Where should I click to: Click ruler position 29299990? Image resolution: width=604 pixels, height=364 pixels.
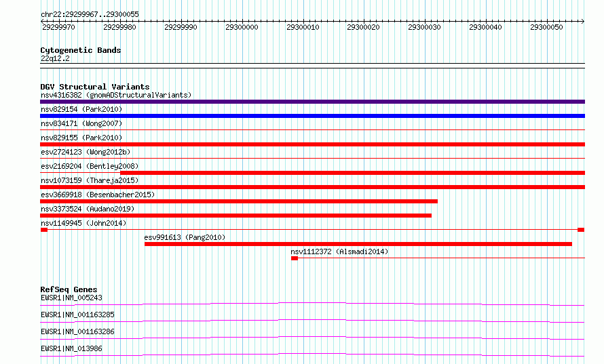(x=181, y=27)
